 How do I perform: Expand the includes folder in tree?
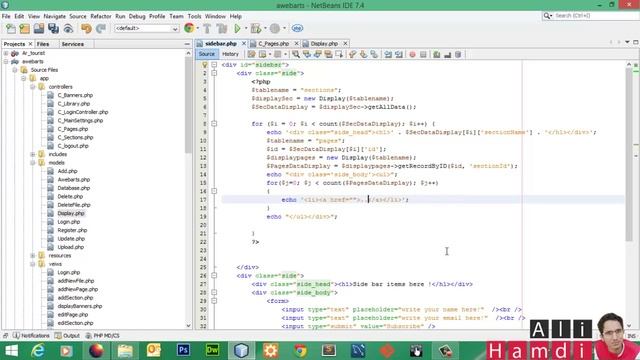(x=33, y=154)
